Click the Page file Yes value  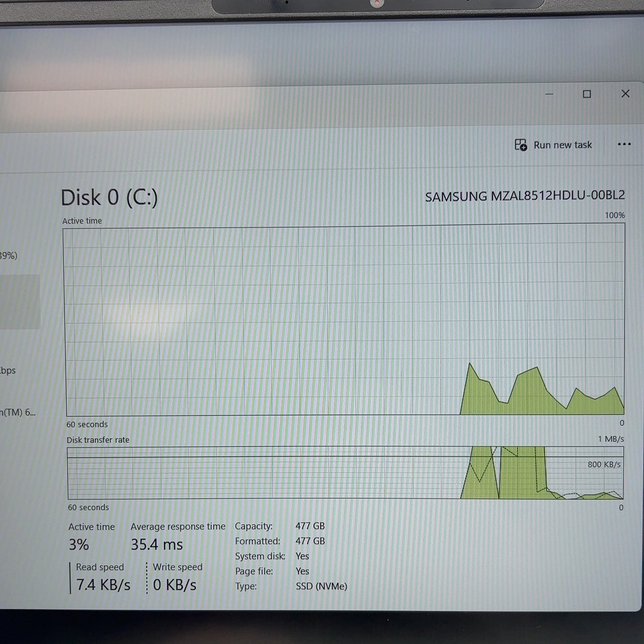(302, 571)
